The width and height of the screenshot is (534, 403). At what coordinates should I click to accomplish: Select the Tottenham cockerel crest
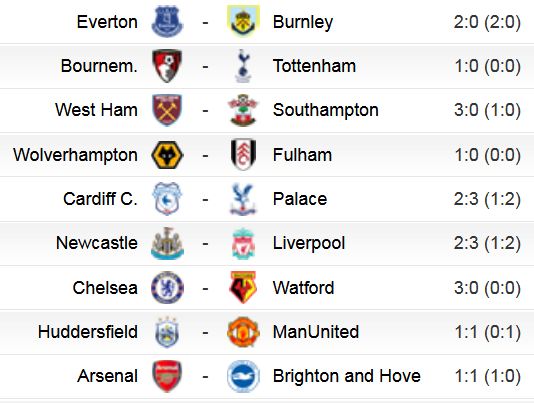tap(243, 66)
